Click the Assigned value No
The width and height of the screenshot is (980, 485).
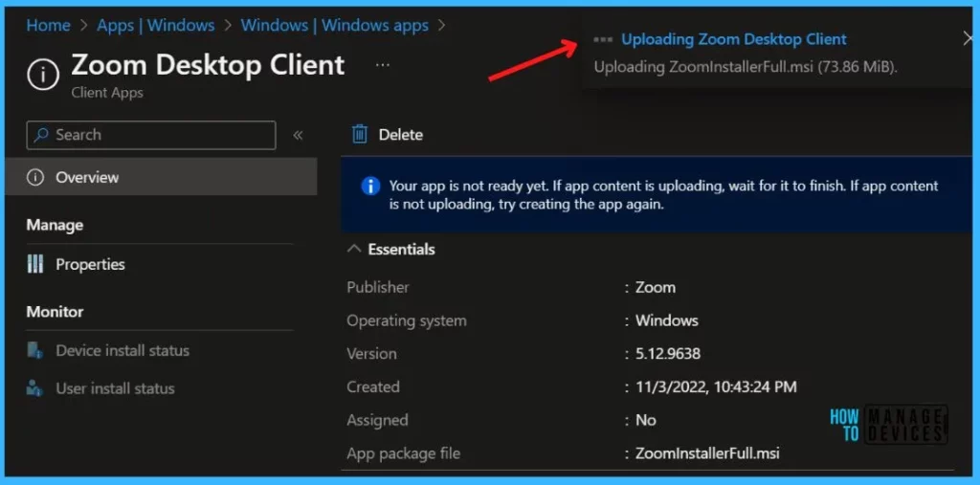pyautogui.click(x=646, y=420)
